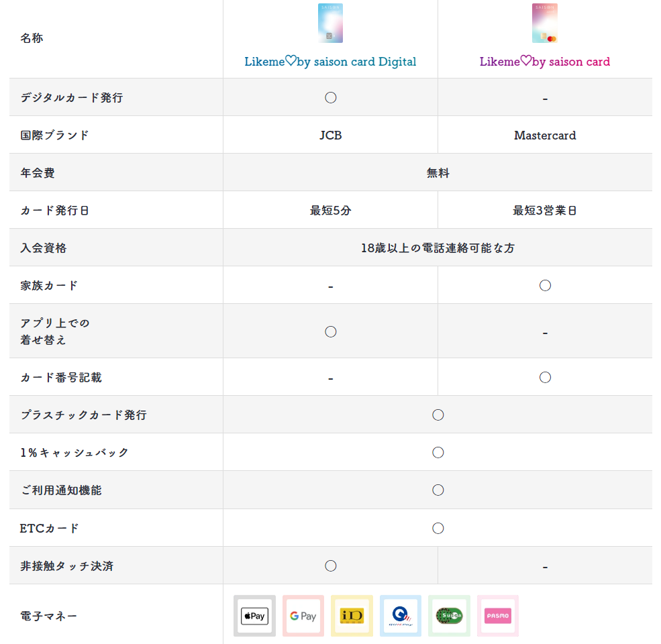Click the iD electronic money icon
The height and width of the screenshot is (644, 661).
(352, 616)
